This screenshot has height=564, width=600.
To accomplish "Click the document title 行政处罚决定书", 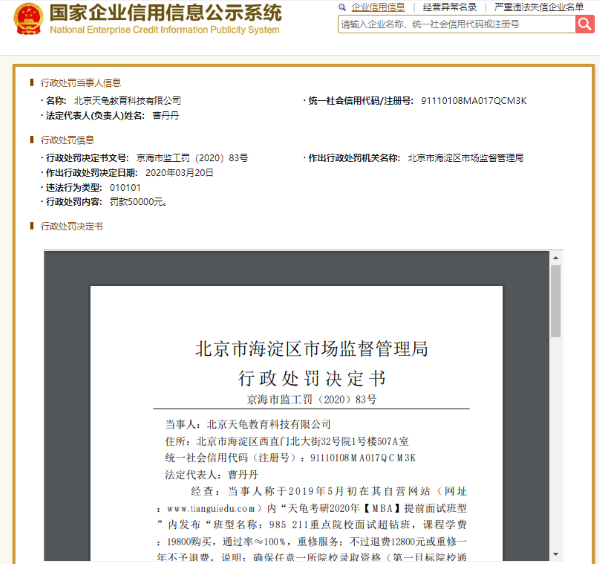I will (312, 378).
